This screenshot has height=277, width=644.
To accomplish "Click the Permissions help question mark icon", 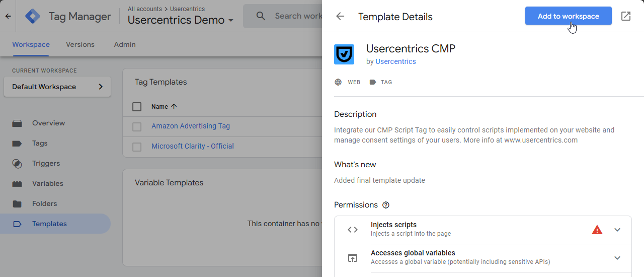I will (x=386, y=205).
